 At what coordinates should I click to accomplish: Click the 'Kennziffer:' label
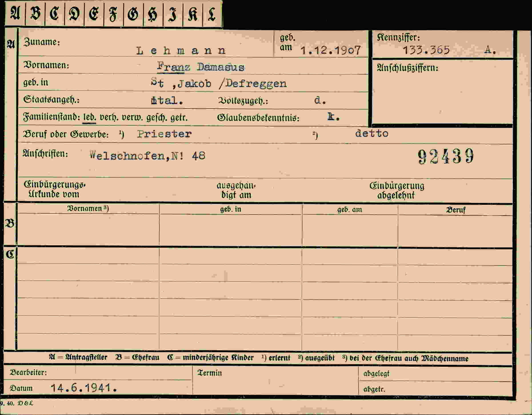click(398, 38)
